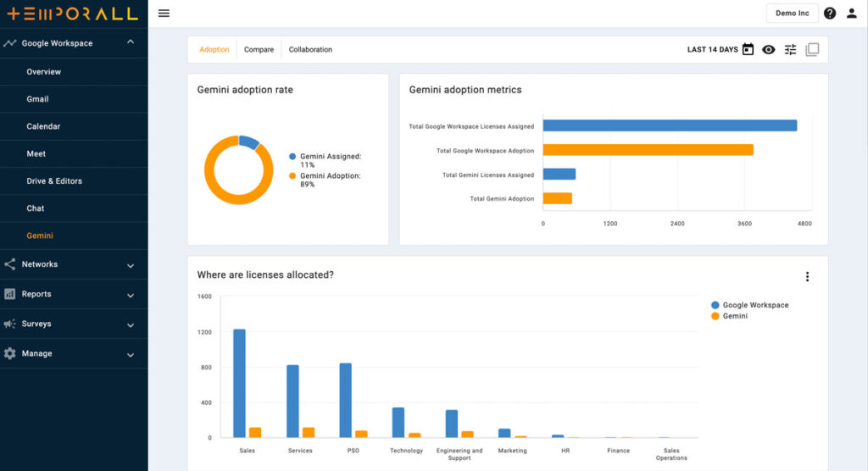Open the user account profile icon
The height and width of the screenshot is (471, 868).
[851, 14]
